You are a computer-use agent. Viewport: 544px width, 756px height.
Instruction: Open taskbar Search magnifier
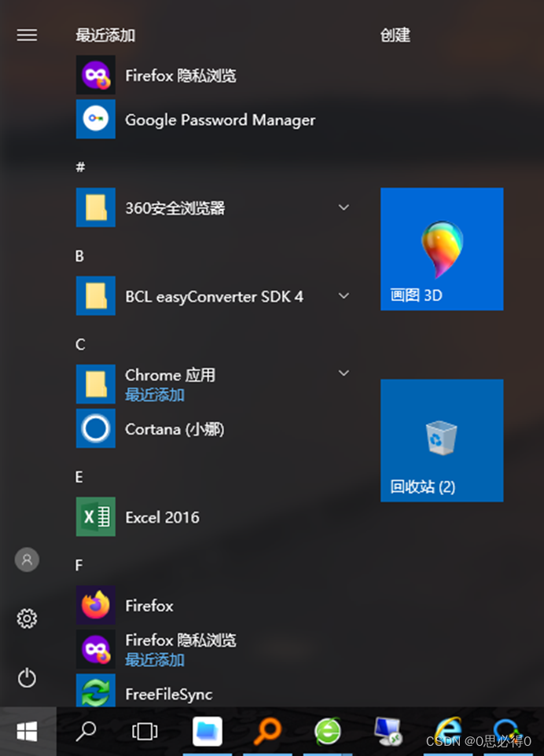[86, 732]
